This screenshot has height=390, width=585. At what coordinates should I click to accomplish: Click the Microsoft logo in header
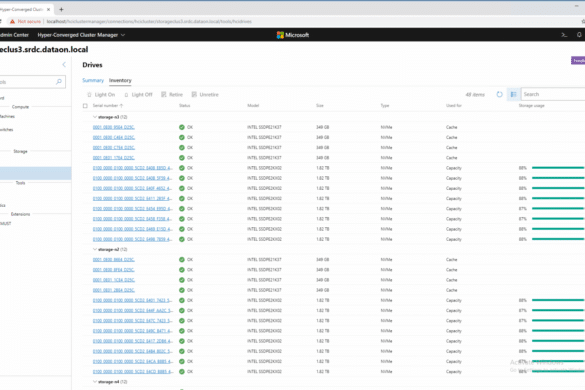pos(293,35)
